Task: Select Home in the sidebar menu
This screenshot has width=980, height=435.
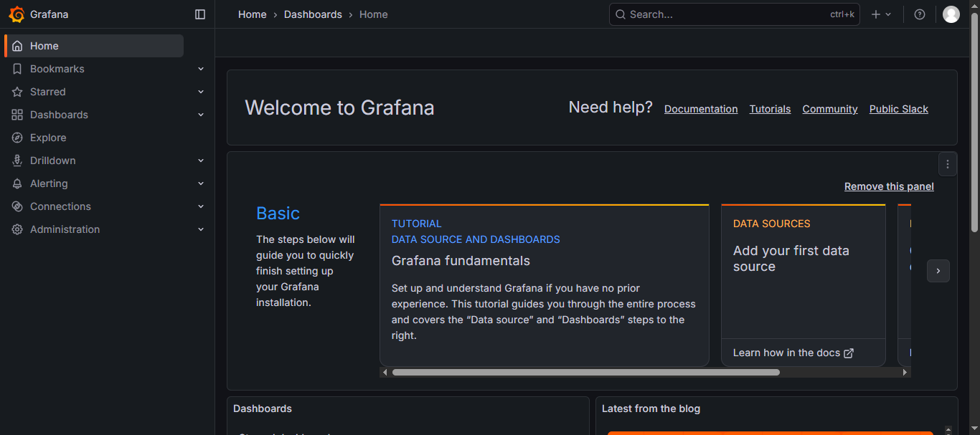Action: click(94, 46)
